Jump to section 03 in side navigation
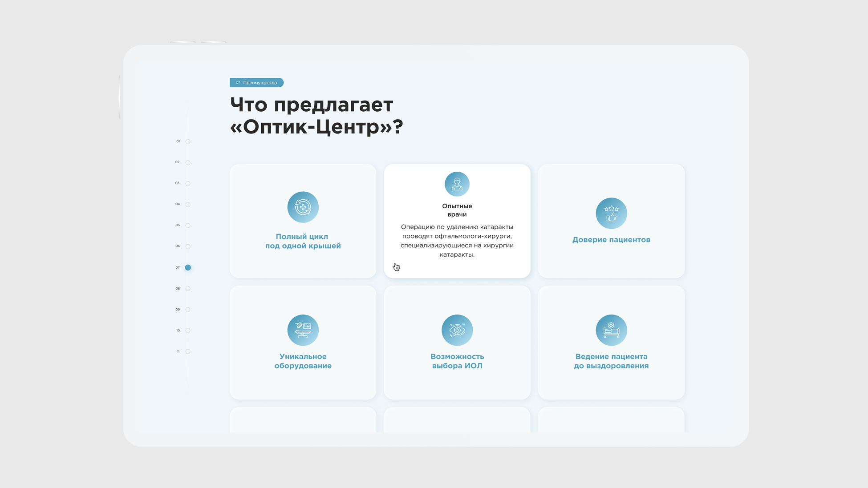868x488 pixels. click(188, 183)
